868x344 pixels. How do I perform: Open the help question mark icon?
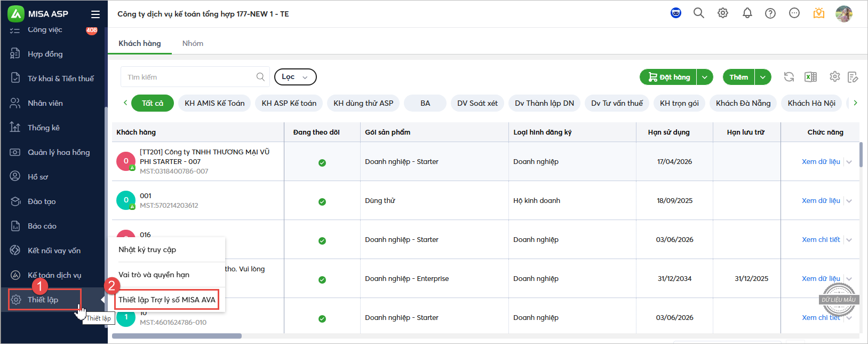(x=770, y=13)
